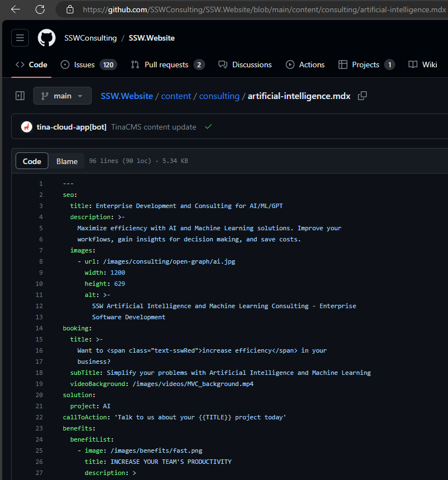The image size is (448, 480).
Task: Click line number 14 in the code
Action: point(39,328)
